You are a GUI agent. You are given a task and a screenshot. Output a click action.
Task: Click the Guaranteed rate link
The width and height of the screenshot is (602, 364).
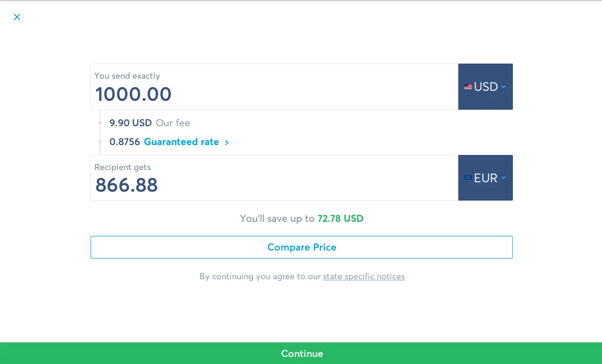click(x=181, y=142)
